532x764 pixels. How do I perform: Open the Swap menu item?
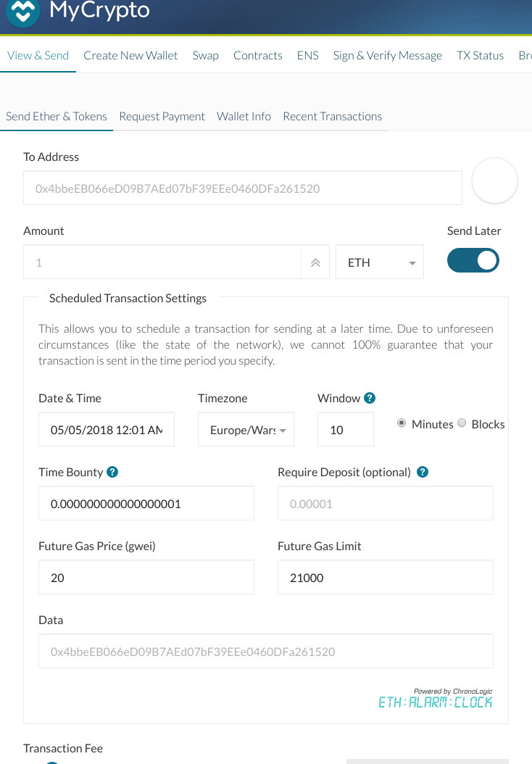(x=205, y=55)
